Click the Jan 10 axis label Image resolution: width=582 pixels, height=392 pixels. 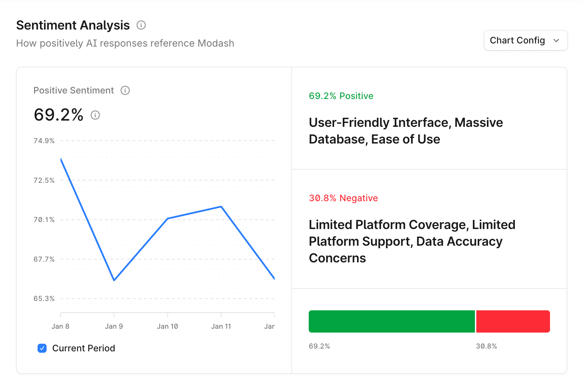pyautogui.click(x=168, y=326)
